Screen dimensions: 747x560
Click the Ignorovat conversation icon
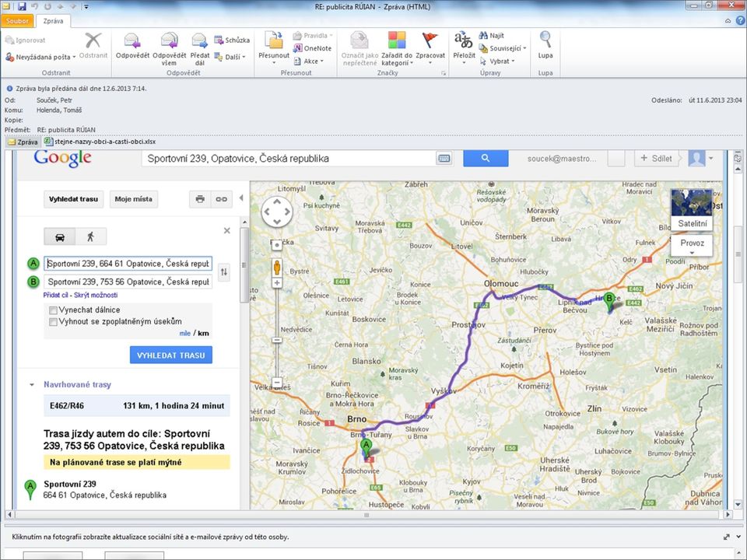(9, 40)
